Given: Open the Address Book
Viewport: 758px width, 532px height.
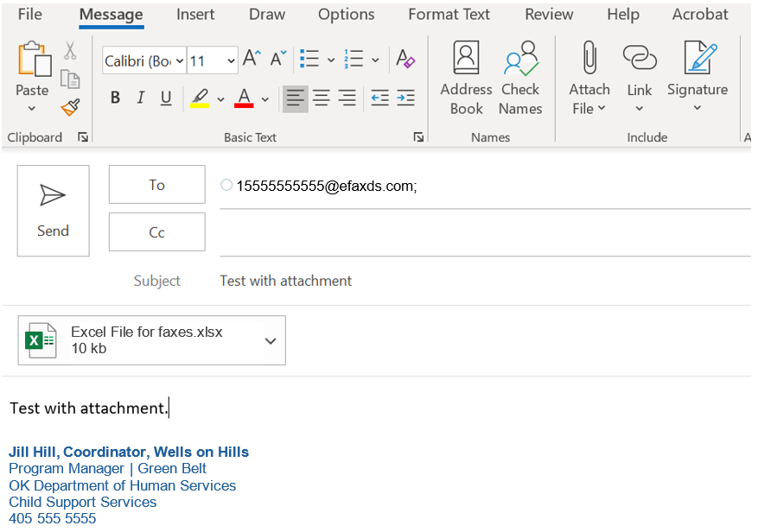Looking at the screenshot, I should pos(466,79).
